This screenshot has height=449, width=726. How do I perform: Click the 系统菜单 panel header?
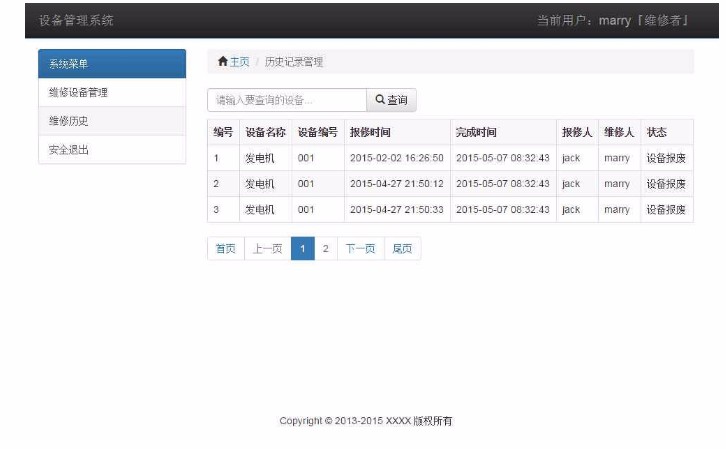[112, 64]
